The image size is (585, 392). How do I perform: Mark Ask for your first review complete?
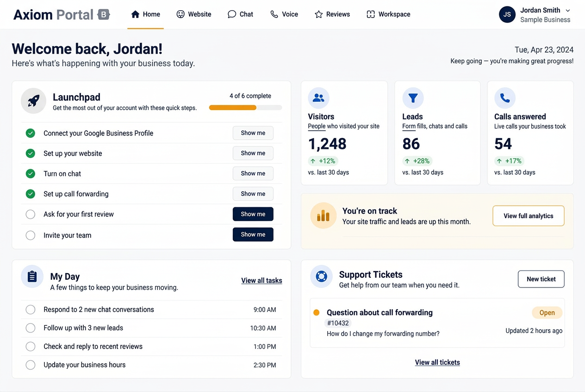[31, 214]
